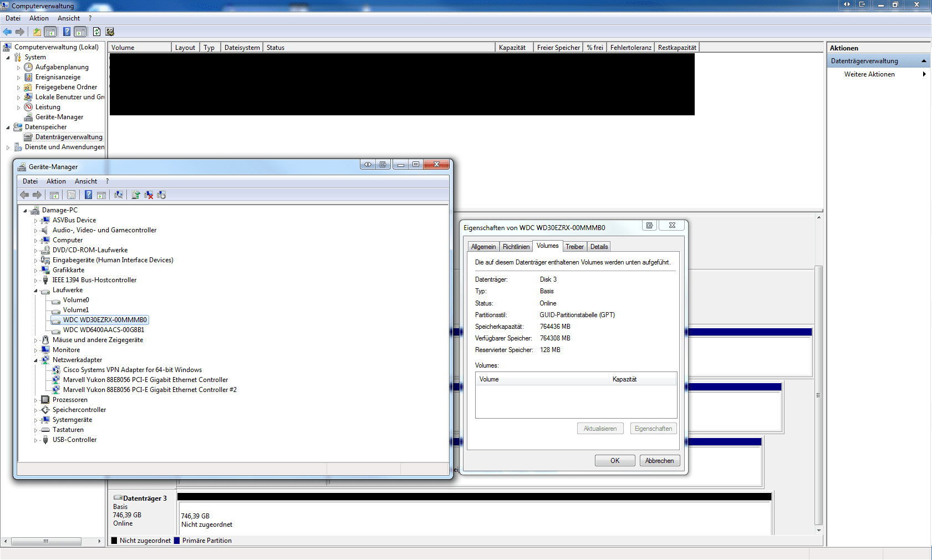Click the 746,39 GB Nicht zugeordnet region
The width and height of the screenshot is (932, 560).
[x=474, y=518]
